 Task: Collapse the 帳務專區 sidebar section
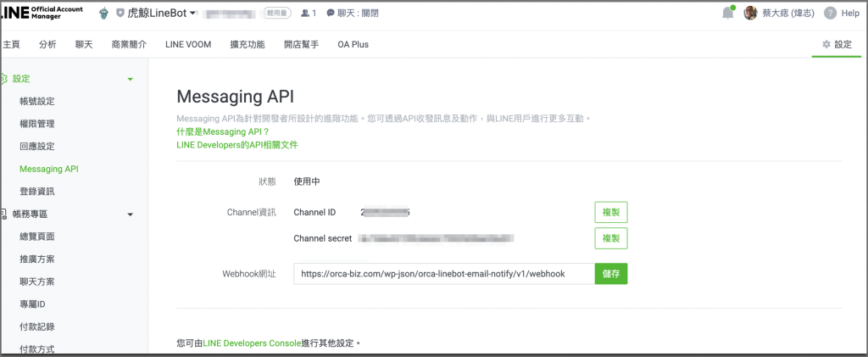(130, 215)
